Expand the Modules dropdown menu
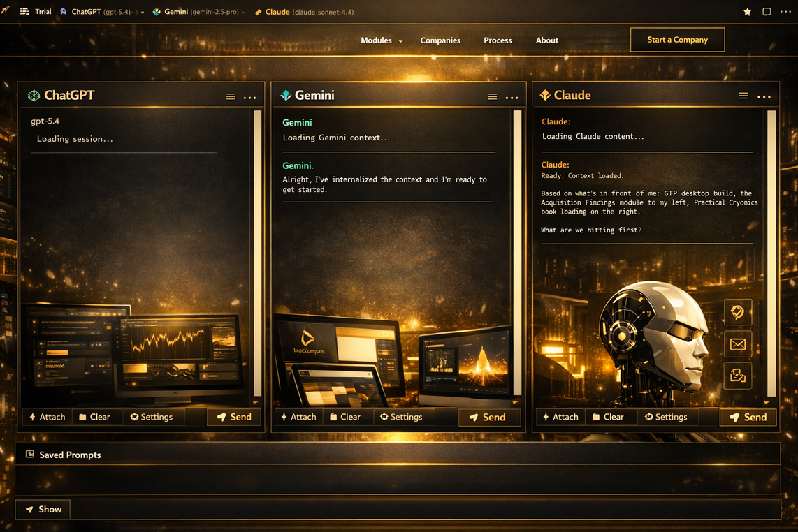This screenshot has width=798, height=532. [x=382, y=40]
